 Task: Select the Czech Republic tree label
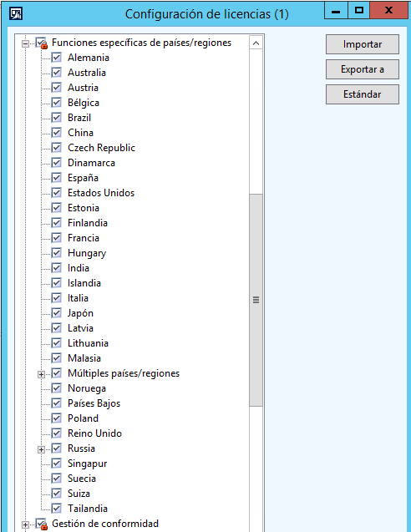[x=101, y=148]
